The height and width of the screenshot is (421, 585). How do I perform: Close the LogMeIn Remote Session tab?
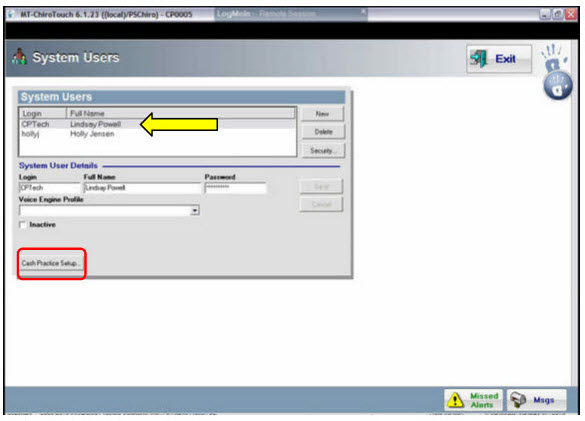point(363,12)
